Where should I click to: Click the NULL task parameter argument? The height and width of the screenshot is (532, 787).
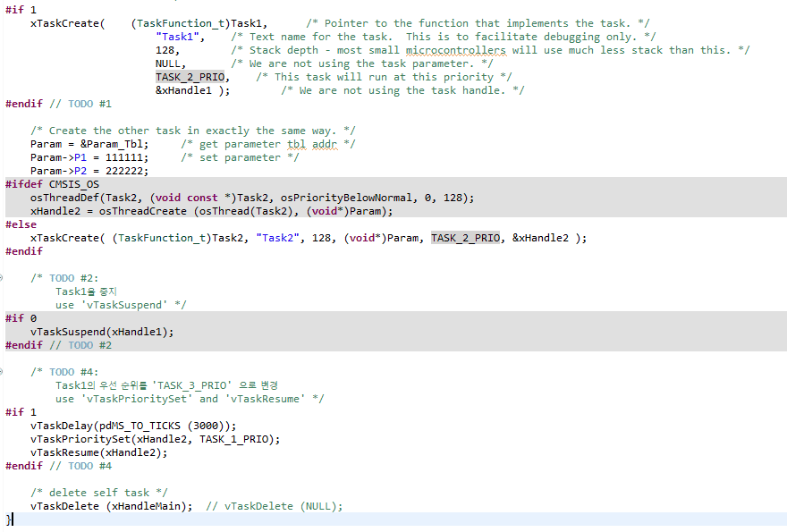click(167, 63)
